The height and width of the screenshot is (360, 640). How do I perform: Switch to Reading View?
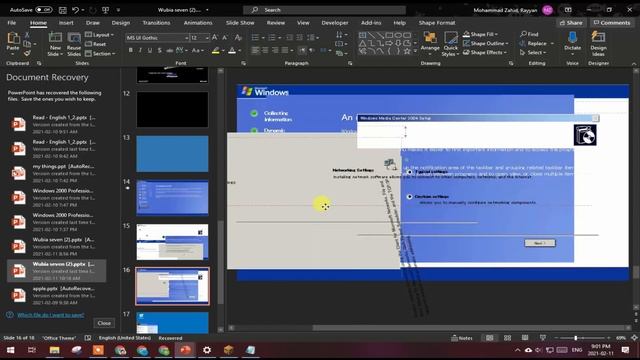[x=525, y=338]
